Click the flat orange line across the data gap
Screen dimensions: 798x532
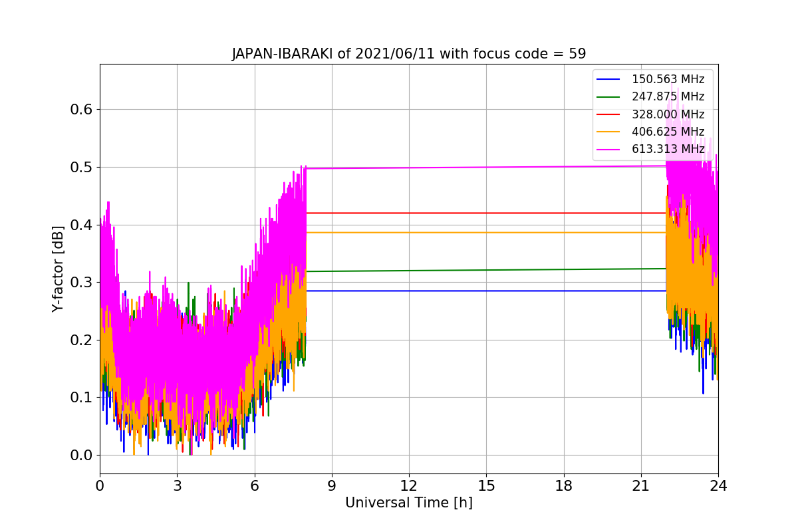486,232
